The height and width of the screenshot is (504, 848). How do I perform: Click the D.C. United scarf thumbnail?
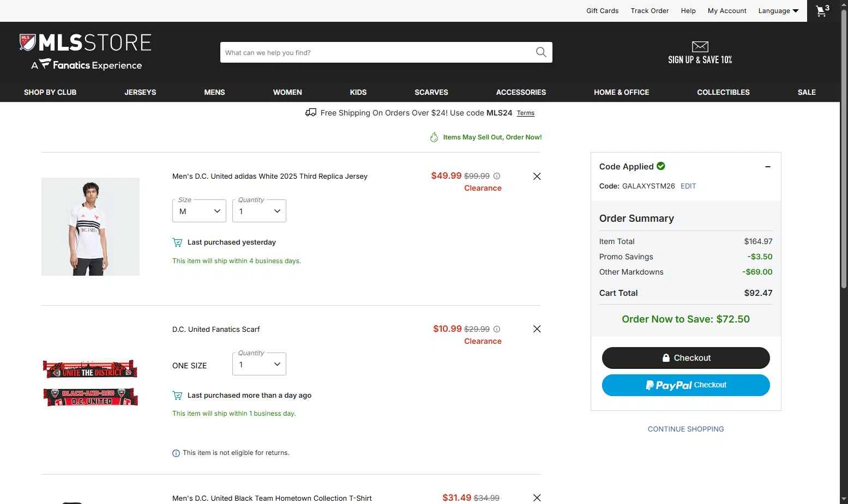(x=91, y=383)
